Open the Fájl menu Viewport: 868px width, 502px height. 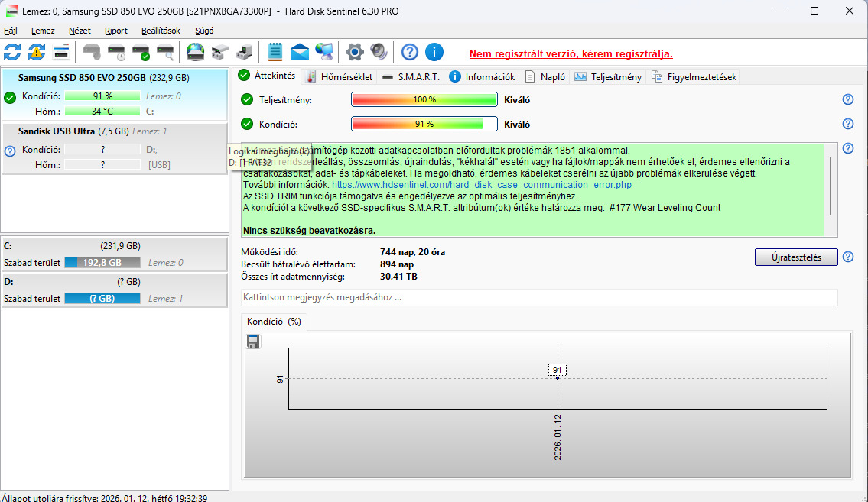(11, 31)
